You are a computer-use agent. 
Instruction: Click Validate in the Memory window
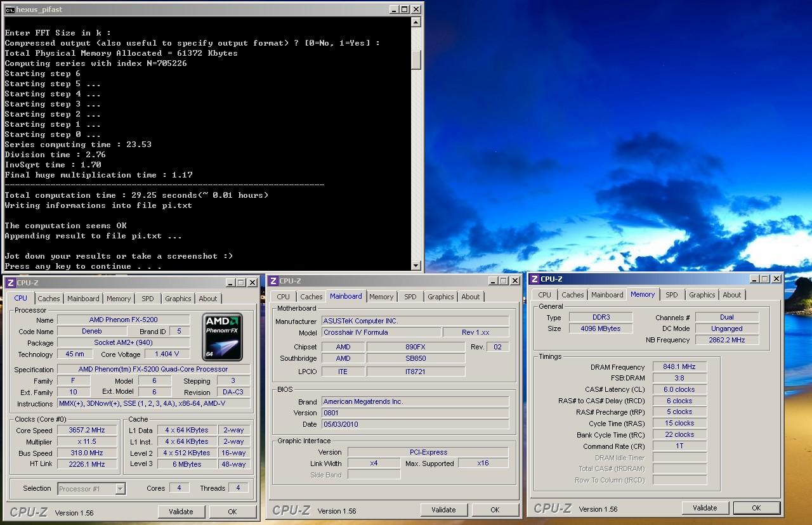pyautogui.click(x=705, y=508)
